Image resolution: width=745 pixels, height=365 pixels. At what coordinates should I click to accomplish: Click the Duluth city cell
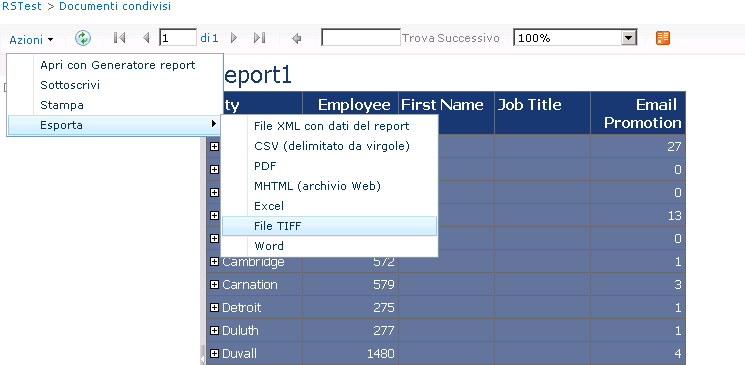(240, 330)
